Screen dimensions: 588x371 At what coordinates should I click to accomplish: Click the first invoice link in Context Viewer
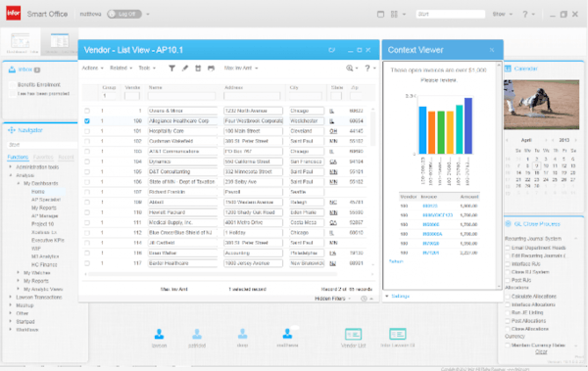(430, 207)
